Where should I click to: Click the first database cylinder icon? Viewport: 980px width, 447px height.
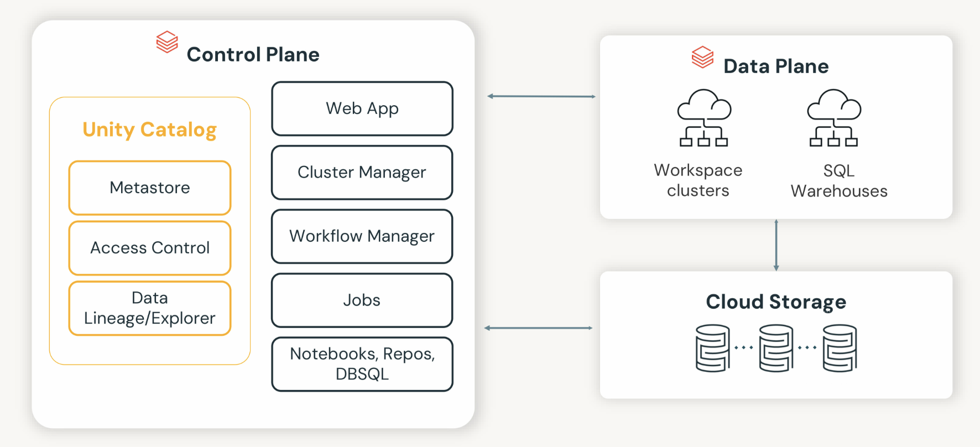713,348
